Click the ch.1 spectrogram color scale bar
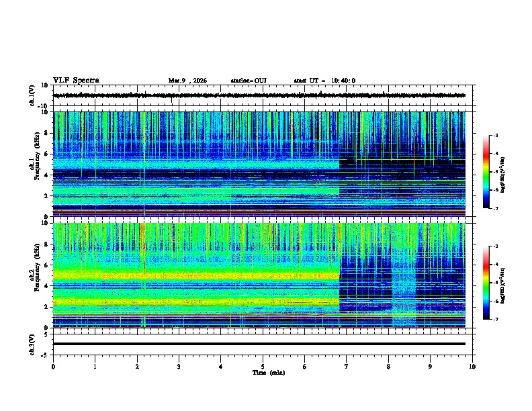Image resolution: width=532 pixels, height=411 pixels. (486, 172)
